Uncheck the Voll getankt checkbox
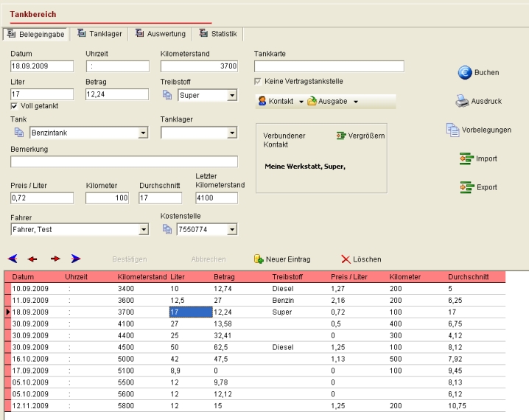Screen dimensions: 529x420 coord(15,106)
